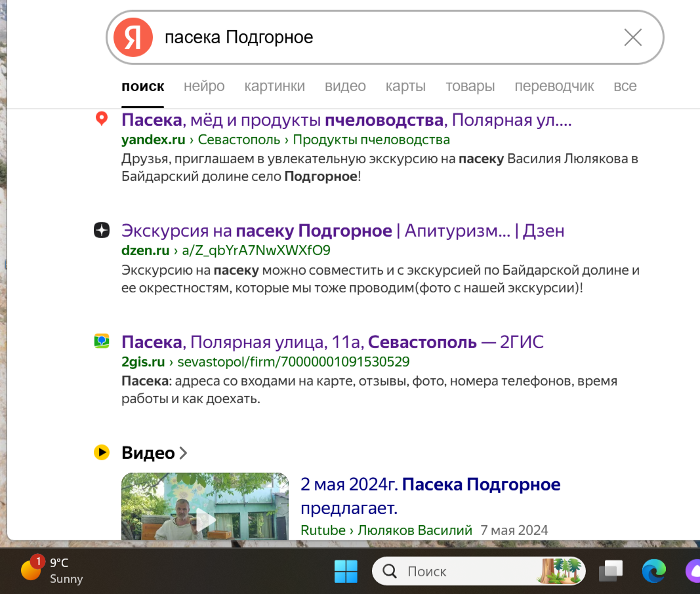Image resolution: width=700 pixels, height=594 pixels.
Task: Open Microsoft Edge from the taskbar
Action: pos(654,571)
